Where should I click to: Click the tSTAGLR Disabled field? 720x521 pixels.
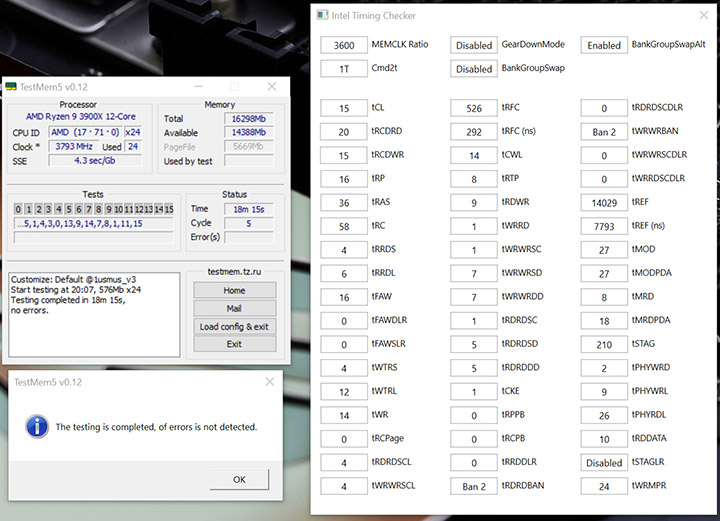(x=604, y=463)
